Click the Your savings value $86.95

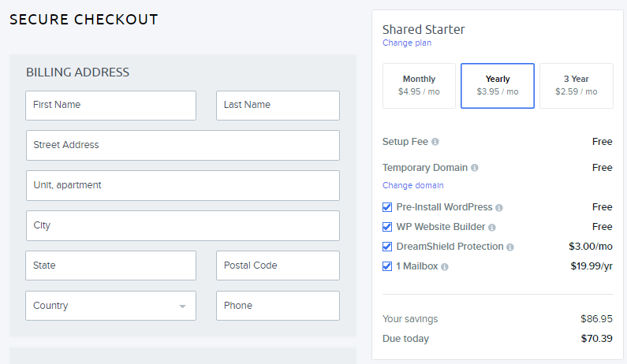coord(596,319)
